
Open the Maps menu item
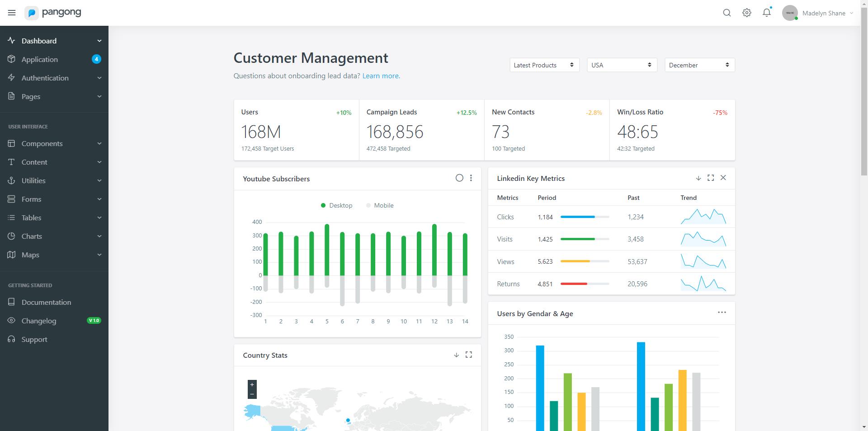(54, 255)
